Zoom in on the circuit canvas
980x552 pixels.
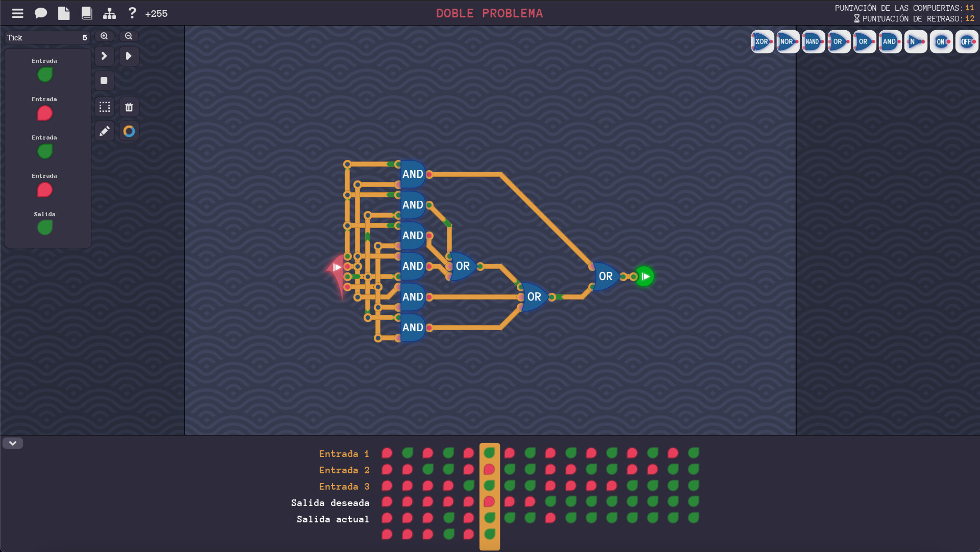[104, 36]
